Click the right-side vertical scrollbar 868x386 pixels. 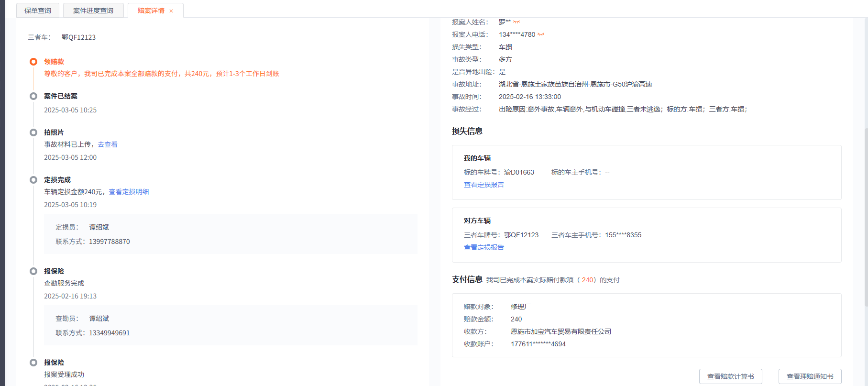[866, 215]
